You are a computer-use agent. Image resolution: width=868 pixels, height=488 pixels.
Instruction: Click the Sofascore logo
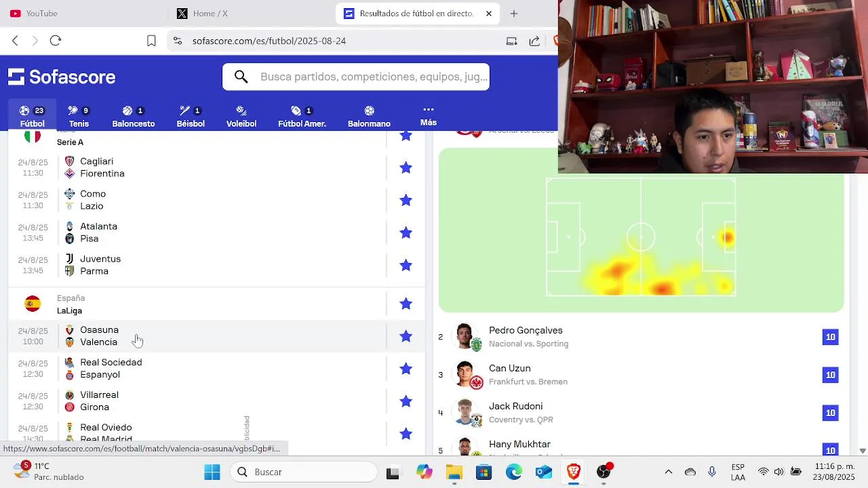coord(62,77)
